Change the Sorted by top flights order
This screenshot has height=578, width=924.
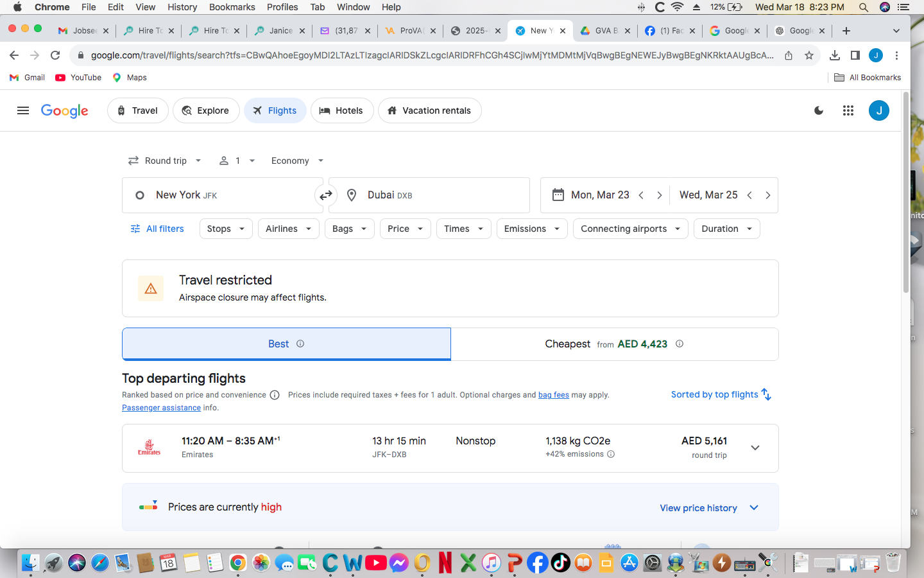tap(721, 394)
